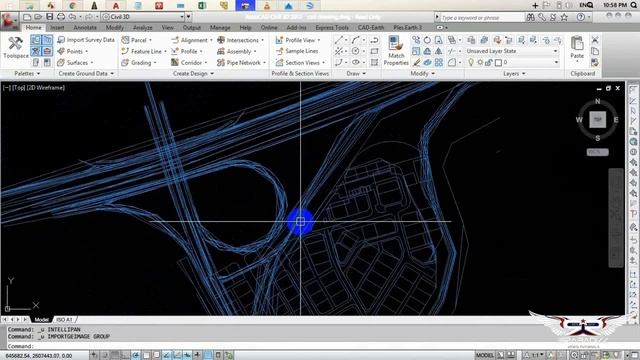Click the Import Survey Data icon
Image resolution: width=640 pixels, height=360 pixels.
coord(61,40)
